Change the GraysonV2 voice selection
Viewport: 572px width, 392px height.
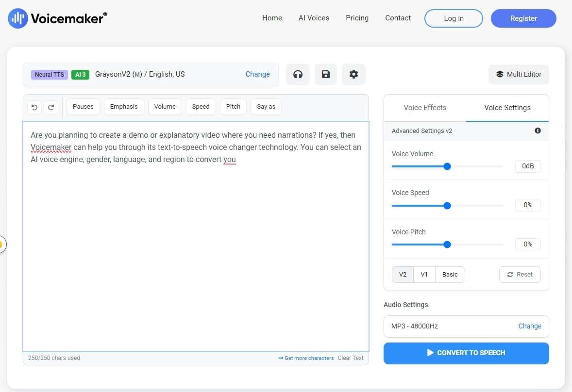(257, 74)
